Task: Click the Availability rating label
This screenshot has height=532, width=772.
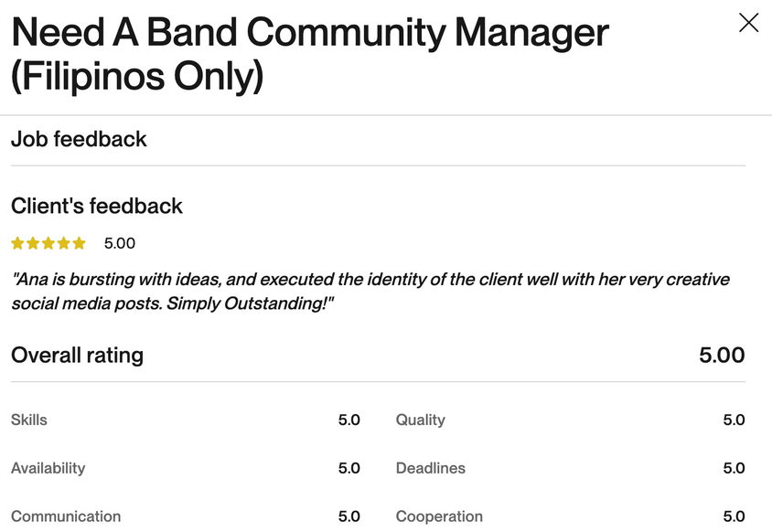Action: coord(48,468)
